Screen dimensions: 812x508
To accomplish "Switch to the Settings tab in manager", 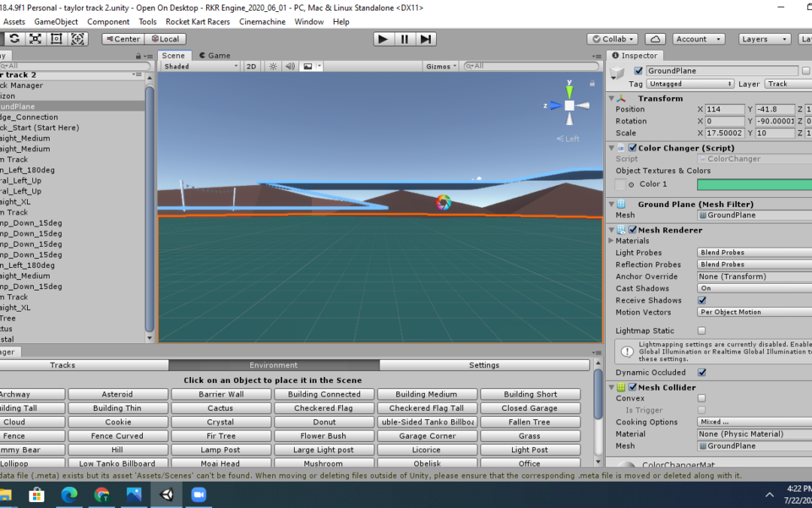I will [484, 366].
